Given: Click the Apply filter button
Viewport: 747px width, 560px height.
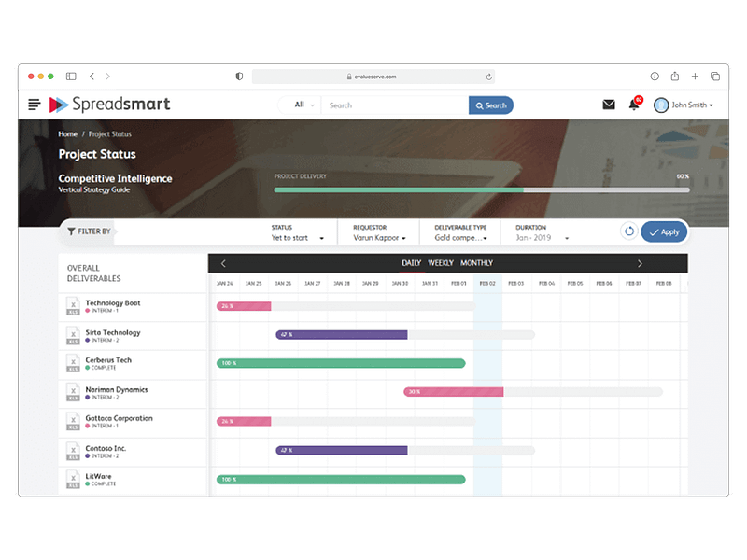Looking at the screenshot, I should [665, 231].
